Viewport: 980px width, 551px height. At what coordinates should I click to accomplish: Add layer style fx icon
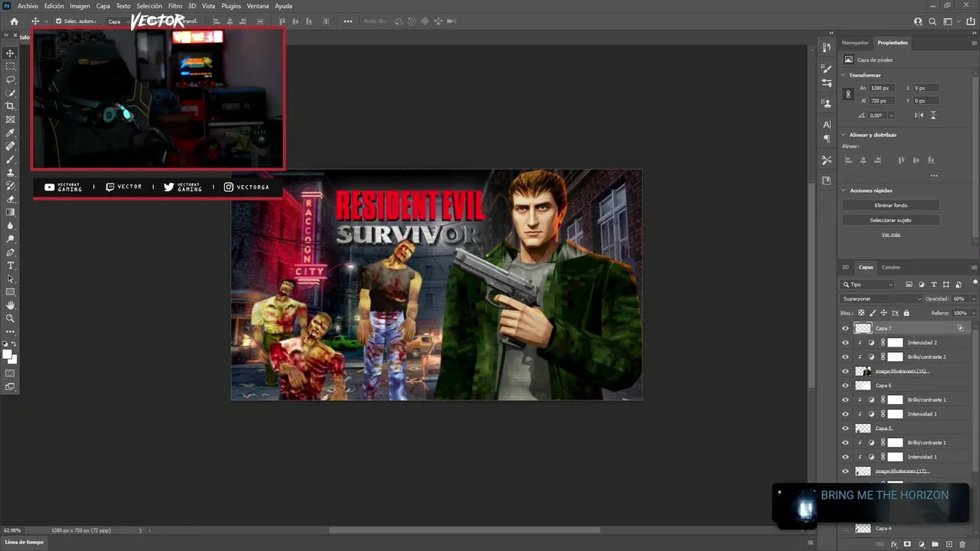pos(893,544)
